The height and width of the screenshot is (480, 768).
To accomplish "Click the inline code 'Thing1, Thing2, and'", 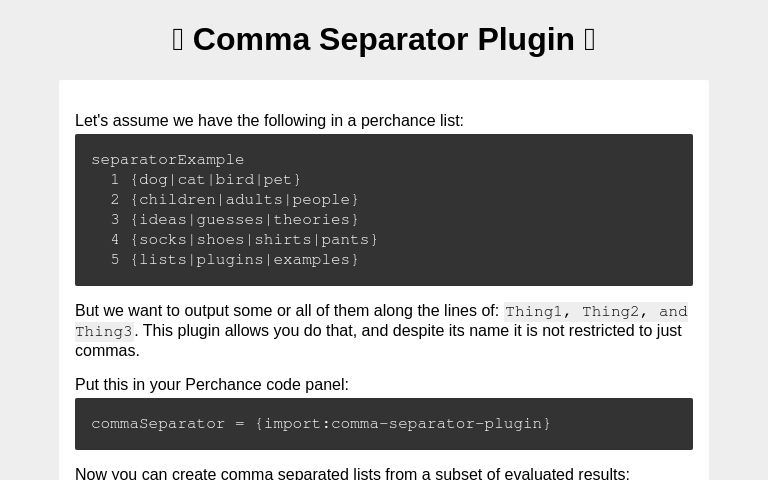I will pyautogui.click(x=596, y=312).
